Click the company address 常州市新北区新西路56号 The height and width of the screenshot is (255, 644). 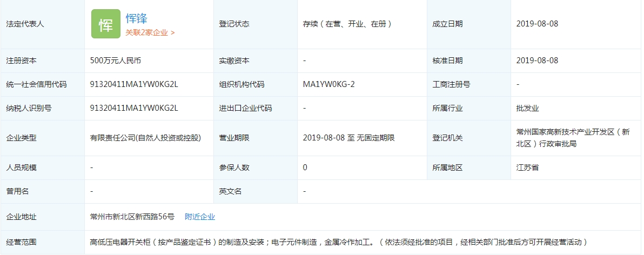(x=132, y=217)
